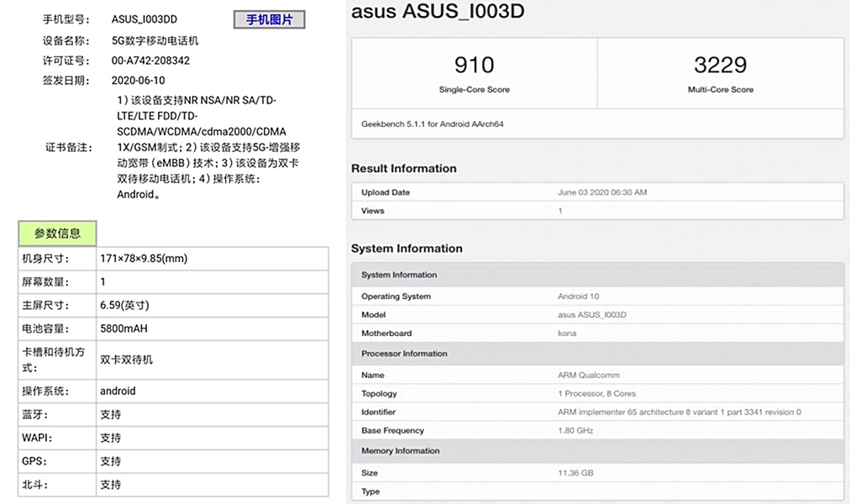The width and height of the screenshot is (850, 504).
Task: Click the license number 00-A742-208342
Action: tap(150, 60)
